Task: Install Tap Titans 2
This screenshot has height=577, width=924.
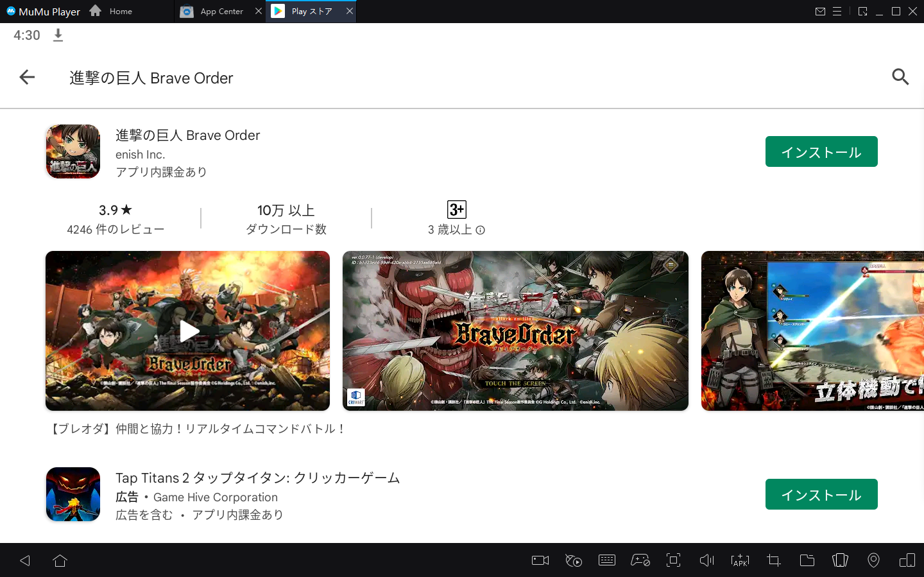Action: [821, 494]
